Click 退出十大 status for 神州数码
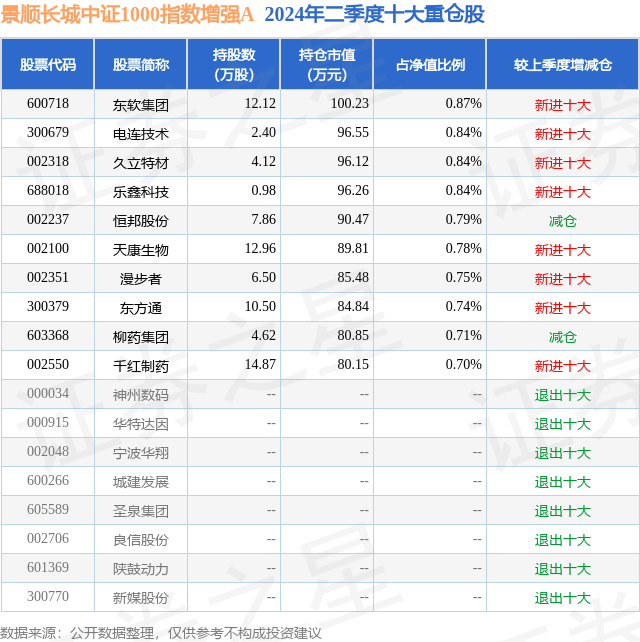 pos(563,396)
